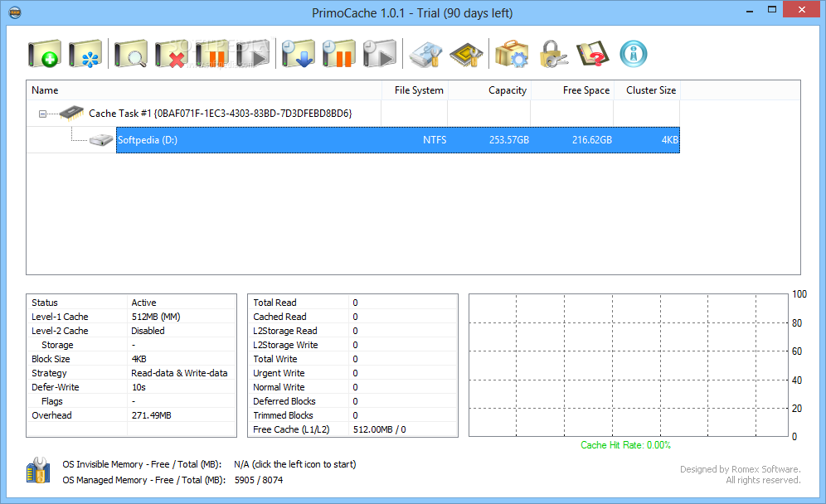Screen dimensions: 826x504
Task: Click the Cached Read statistic label
Action: pos(279,317)
